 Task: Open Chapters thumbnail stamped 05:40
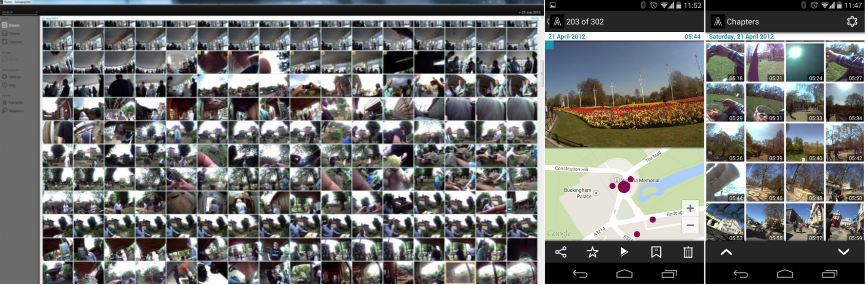pos(805,142)
